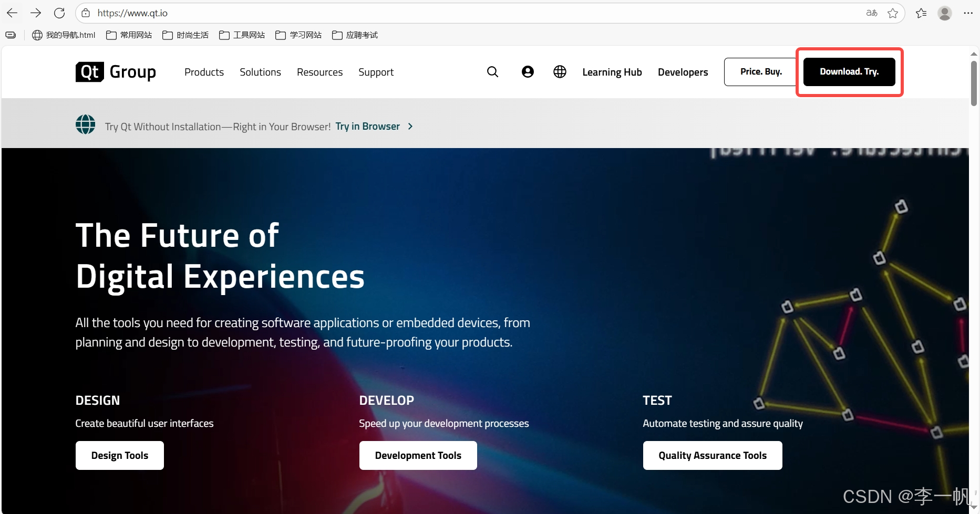Click the Price. Buy. button
The image size is (980, 514).
761,72
